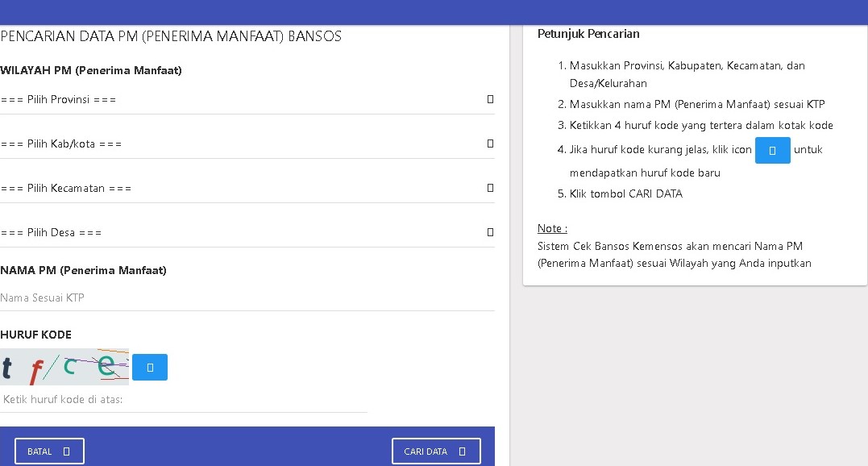Screen dimensions: 868x466
Task: Click the 'WILAYAH PM (Penerima Manfaat)' section label
Action: click(91, 71)
